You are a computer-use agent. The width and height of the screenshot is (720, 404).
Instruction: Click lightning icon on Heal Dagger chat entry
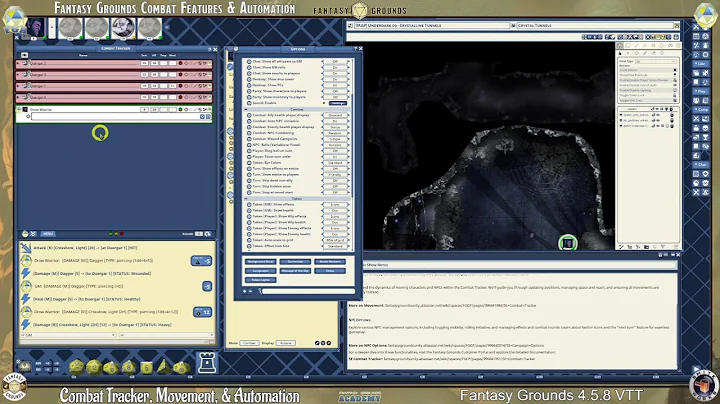(x=26, y=299)
